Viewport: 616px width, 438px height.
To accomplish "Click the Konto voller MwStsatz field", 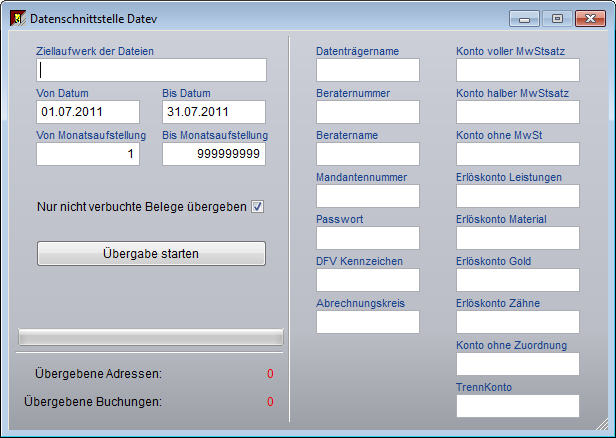I will [x=518, y=70].
